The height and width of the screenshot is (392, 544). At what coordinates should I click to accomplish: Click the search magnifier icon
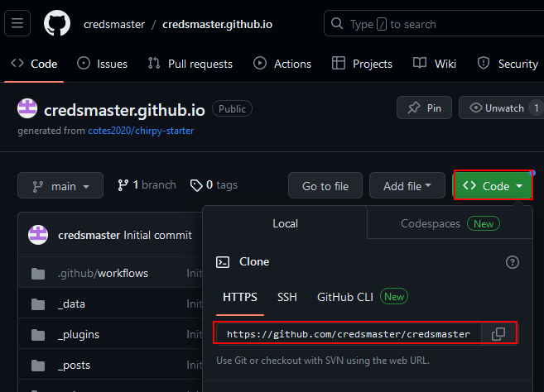pos(336,23)
